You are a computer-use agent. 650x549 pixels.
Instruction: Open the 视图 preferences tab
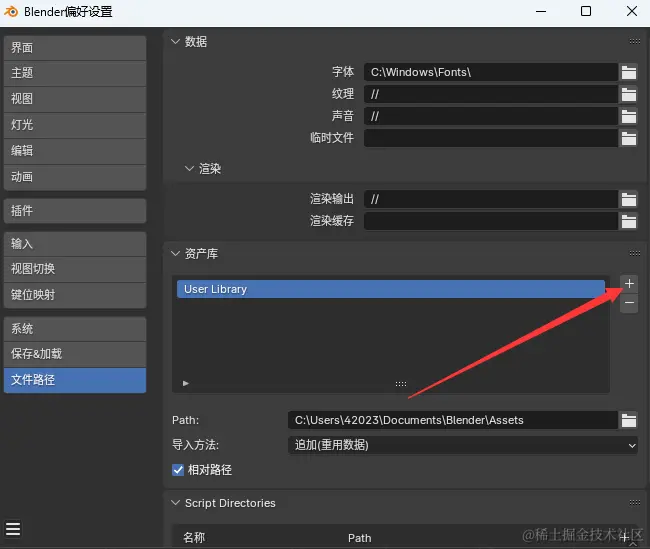[x=75, y=99]
